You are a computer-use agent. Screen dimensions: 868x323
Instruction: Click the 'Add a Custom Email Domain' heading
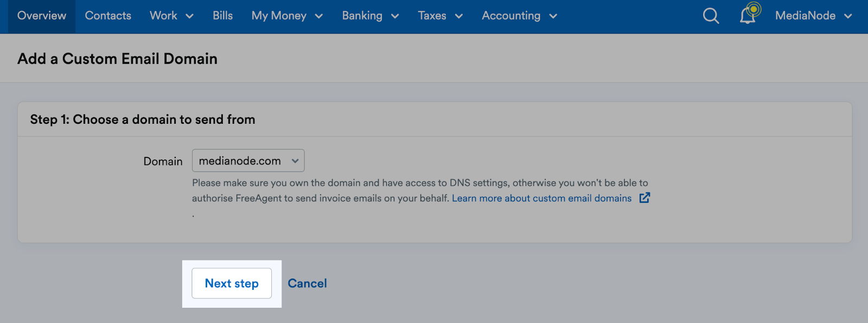click(117, 59)
